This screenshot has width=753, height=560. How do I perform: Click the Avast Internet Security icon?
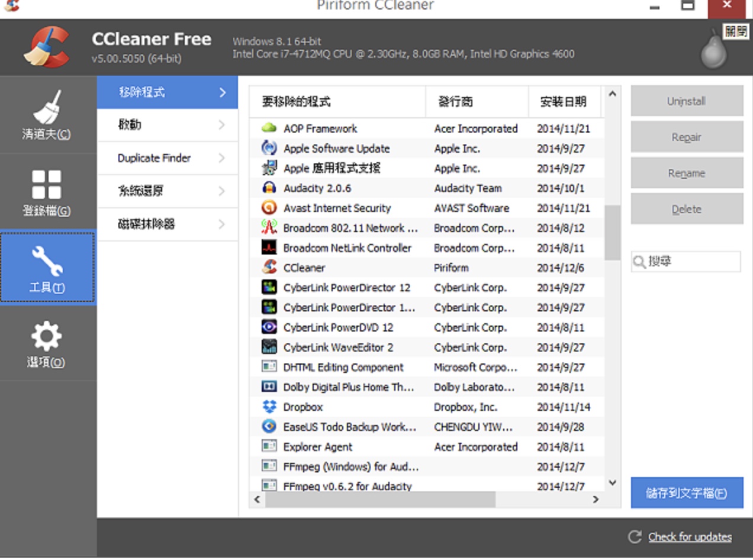[x=269, y=208]
